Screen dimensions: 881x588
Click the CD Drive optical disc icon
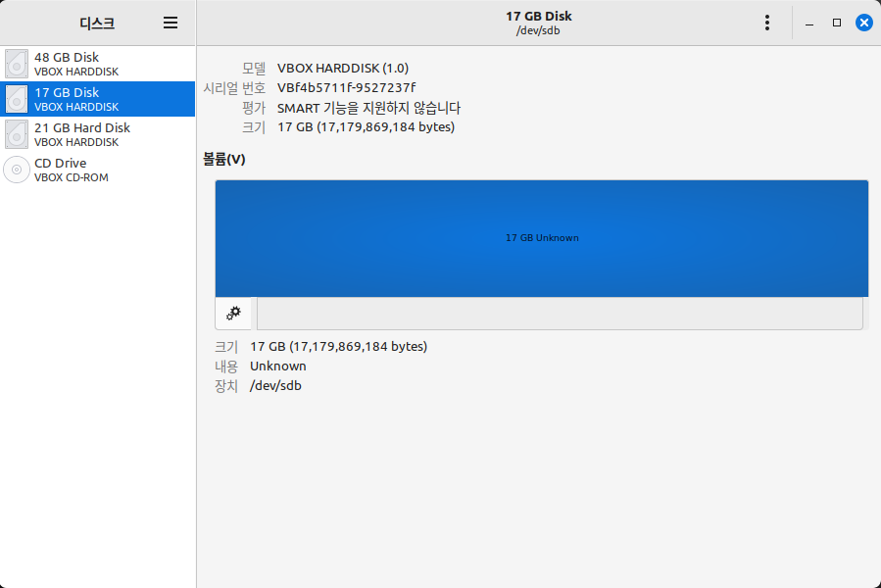17,170
